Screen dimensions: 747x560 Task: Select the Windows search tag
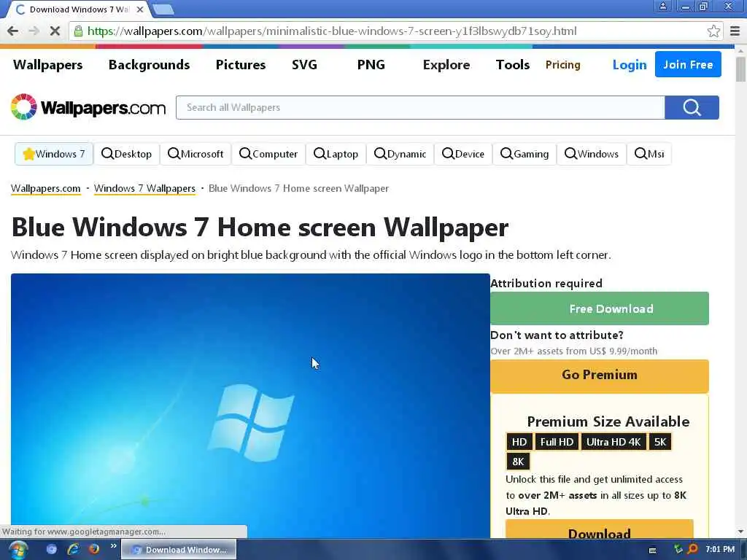click(x=591, y=154)
